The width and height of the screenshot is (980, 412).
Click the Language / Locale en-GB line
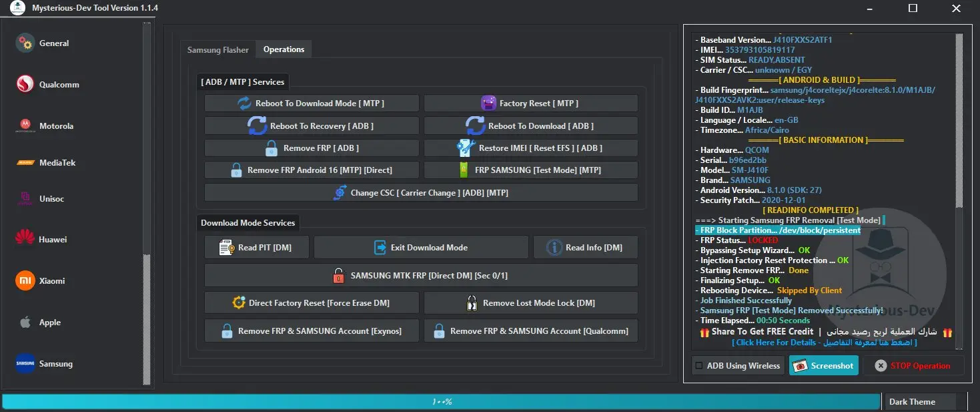point(747,120)
